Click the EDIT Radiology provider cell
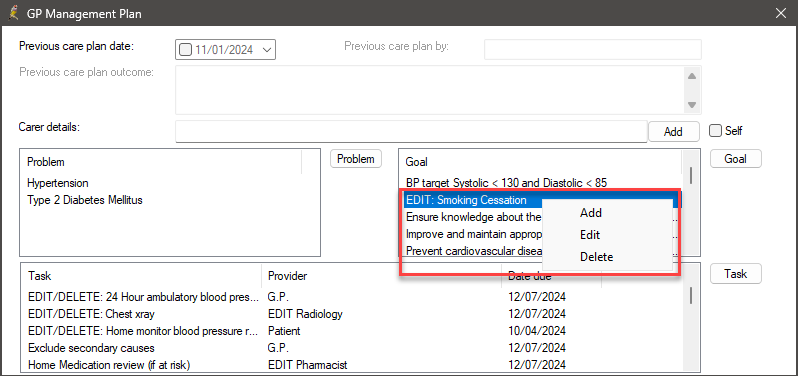Image resolution: width=798 pixels, height=376 pixels. 305,314
